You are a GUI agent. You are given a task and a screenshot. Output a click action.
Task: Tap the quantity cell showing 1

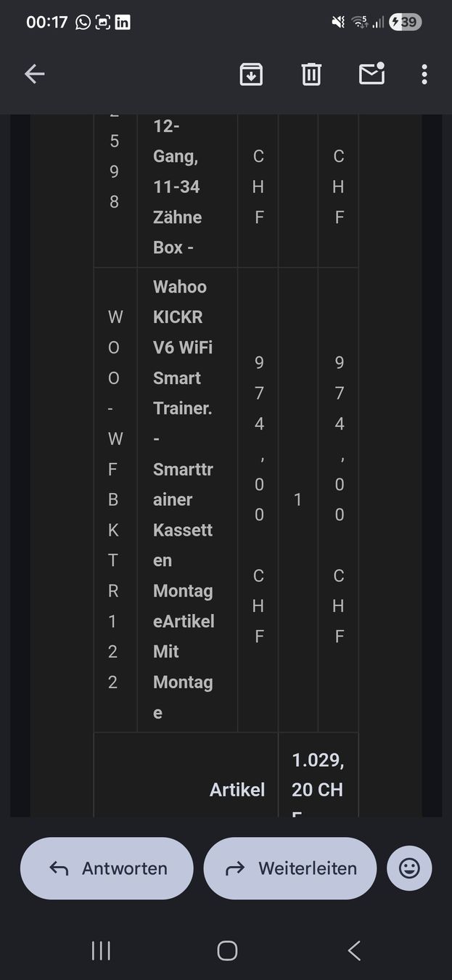tap(297, 499)
